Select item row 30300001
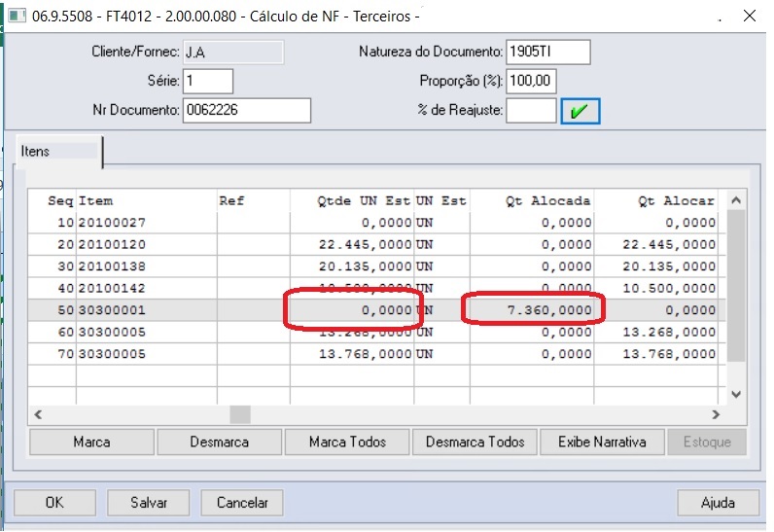 (x=376, y=310)
